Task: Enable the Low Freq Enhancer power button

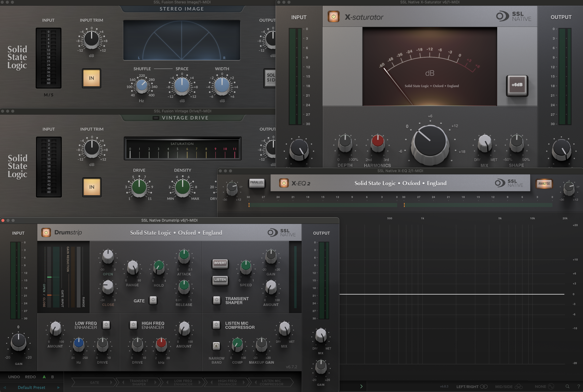Action: tap(106, 325)
